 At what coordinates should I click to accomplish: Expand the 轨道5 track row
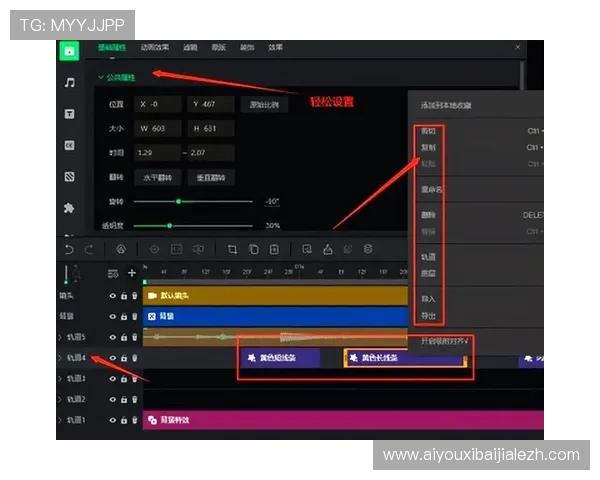[x=60, y=337]
